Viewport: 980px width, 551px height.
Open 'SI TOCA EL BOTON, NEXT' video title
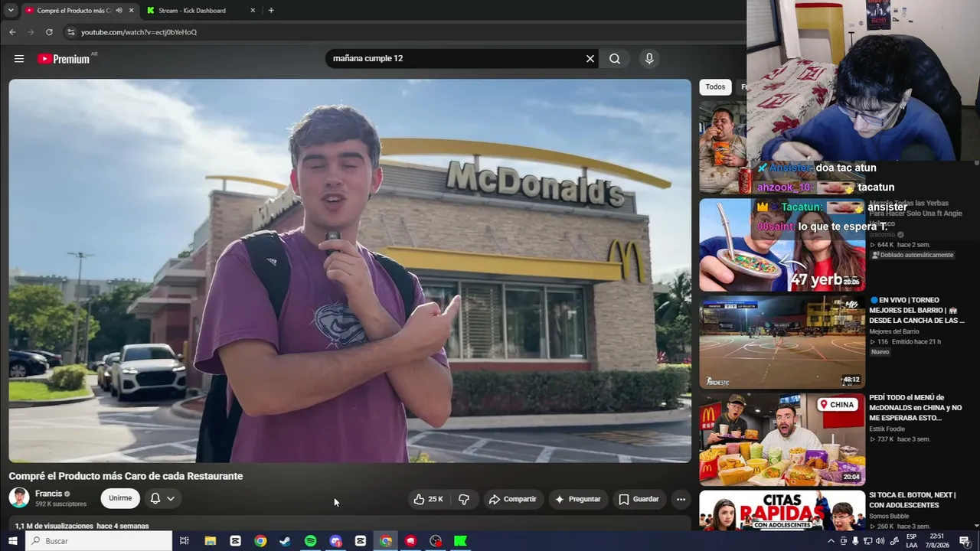[x=913, y=500]
